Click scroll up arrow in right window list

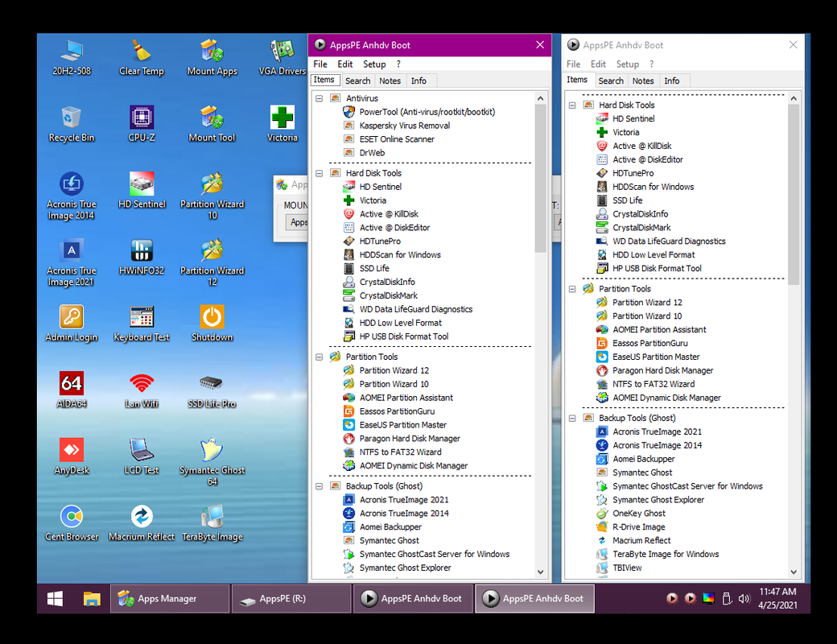[x=794, y=98]
